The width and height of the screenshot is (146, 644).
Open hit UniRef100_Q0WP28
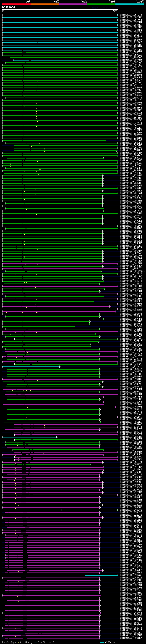tap(131, 37)
